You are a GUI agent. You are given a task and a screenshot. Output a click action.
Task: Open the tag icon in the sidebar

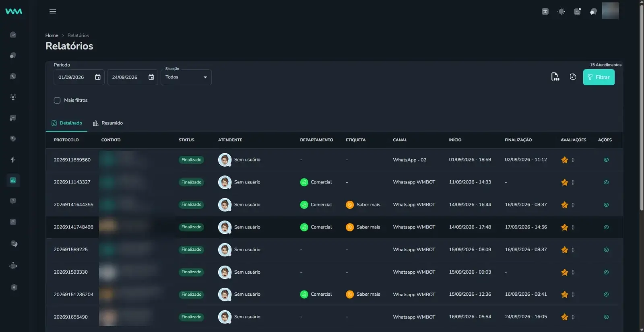13,138
